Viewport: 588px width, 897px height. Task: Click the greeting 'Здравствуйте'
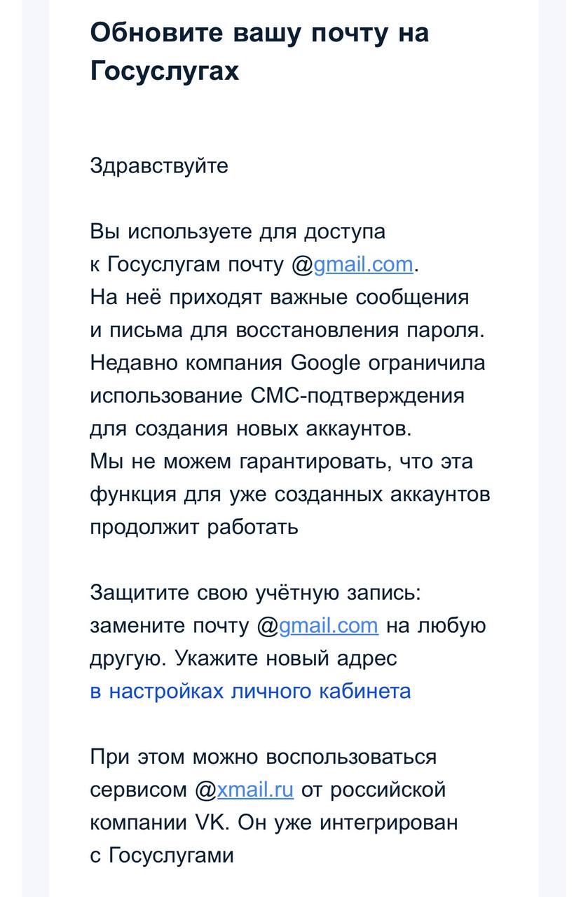click(x=159, y=166)
